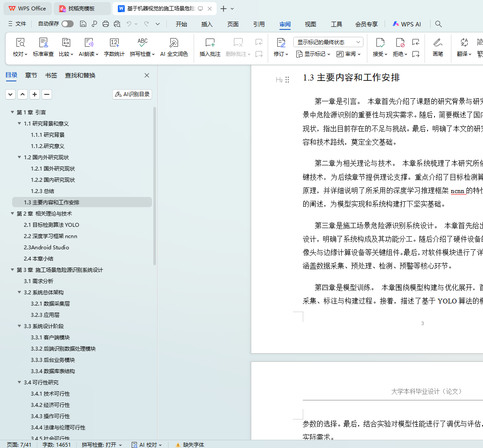Screen dimensions: 483x448
Task: Collapse the 3.4 可行性研究 tree node
Action: pyautogui.click(x=19, y=383)
